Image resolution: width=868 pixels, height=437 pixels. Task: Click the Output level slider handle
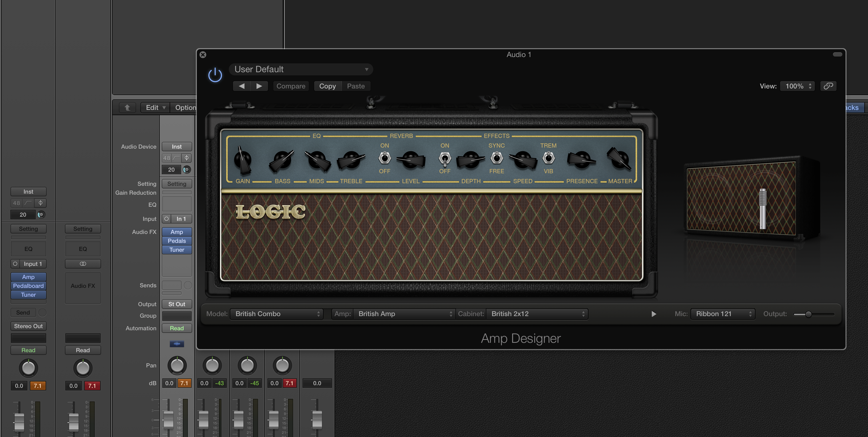pyautogui.click(x=808, y=314)
